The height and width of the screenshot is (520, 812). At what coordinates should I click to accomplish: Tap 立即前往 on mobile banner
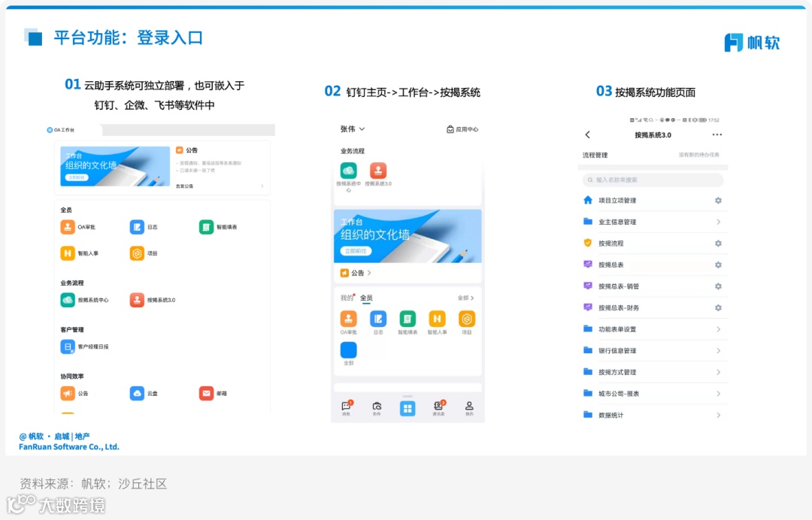pyautogui.click(x=356, y=251)
